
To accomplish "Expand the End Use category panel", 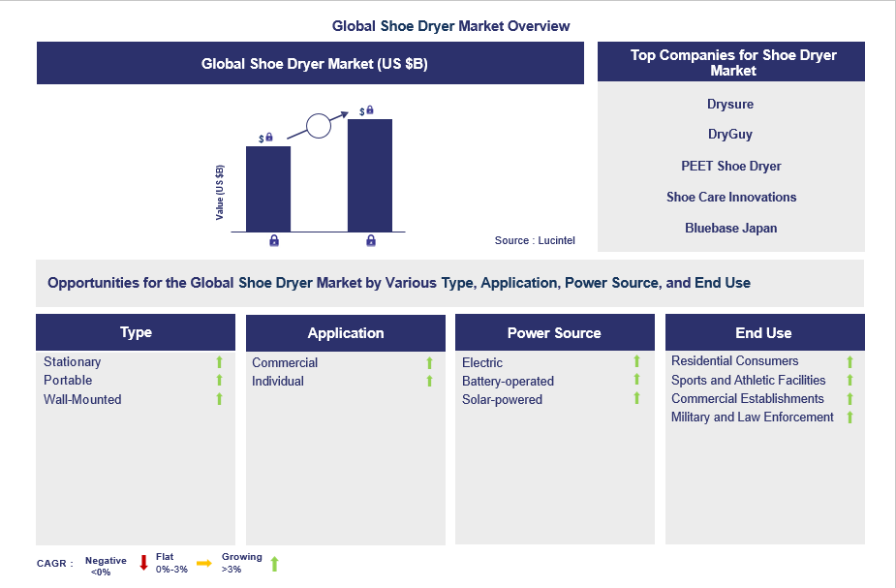I will pos(764,331).
